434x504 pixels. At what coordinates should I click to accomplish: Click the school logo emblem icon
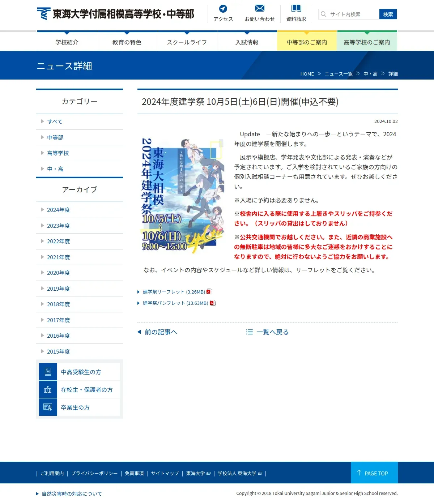point(43,14)
